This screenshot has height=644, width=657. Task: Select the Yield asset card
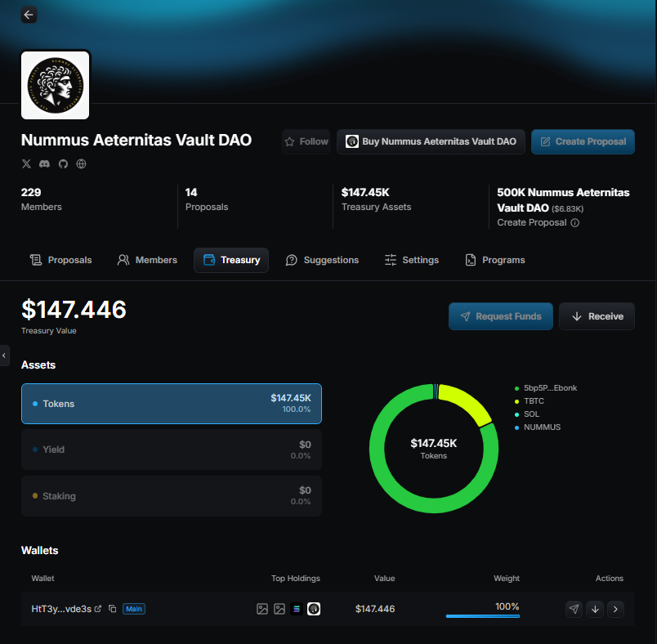172,449
